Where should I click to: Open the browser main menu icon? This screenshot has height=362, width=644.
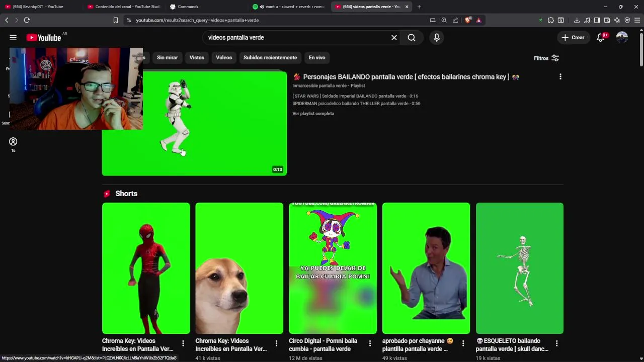[637, 20]
